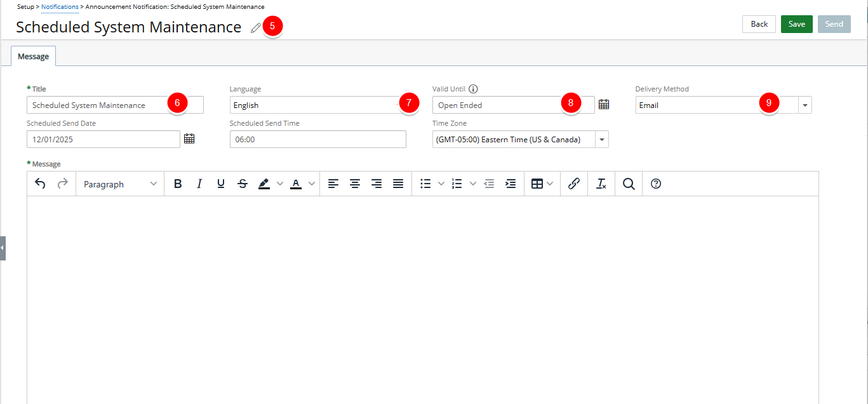Click the green Save button
The height and width of the screenshot is (404, 868).
pyautogui.click(x=796, y=24)
